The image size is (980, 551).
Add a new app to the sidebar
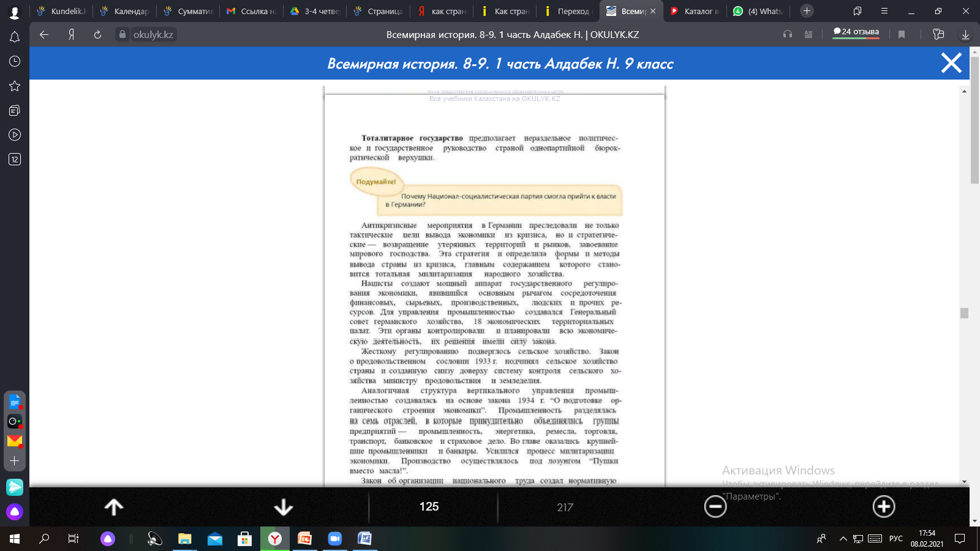[15, 460]
